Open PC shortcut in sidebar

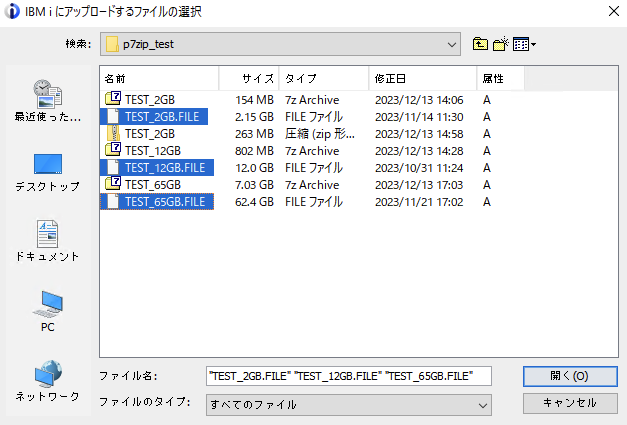coord(48,311)
